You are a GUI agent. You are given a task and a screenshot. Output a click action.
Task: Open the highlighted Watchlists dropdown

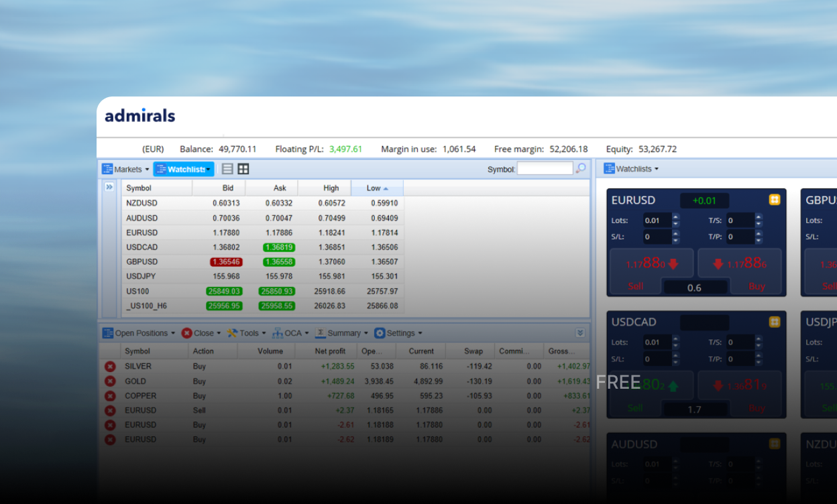click(184, 170)
